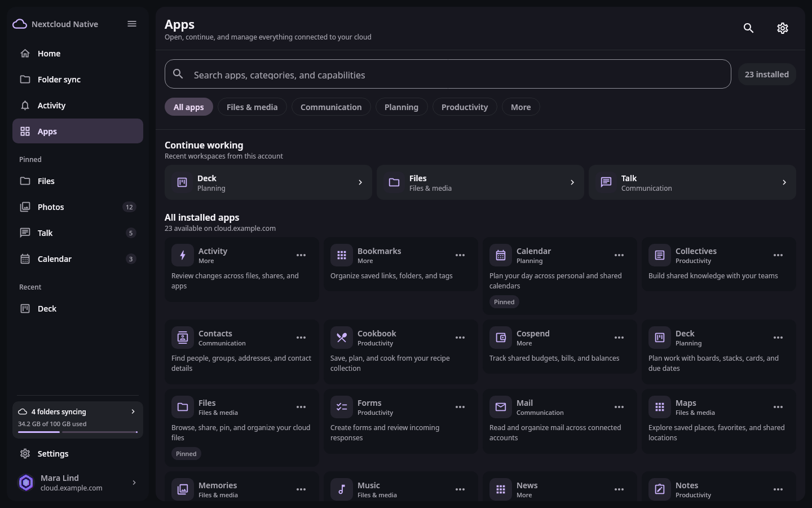Open Activity in sidebar navigation

pos(78,106)
